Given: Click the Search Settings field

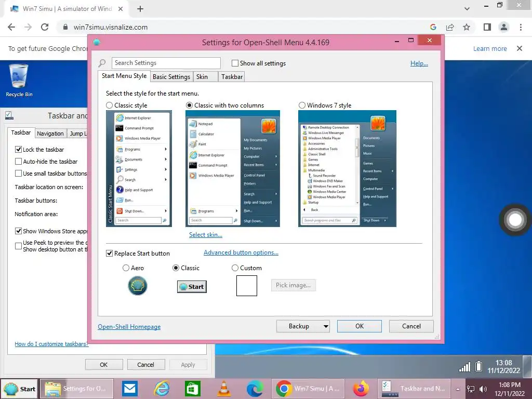Looking at the screenshot, I should pos(166,63).
